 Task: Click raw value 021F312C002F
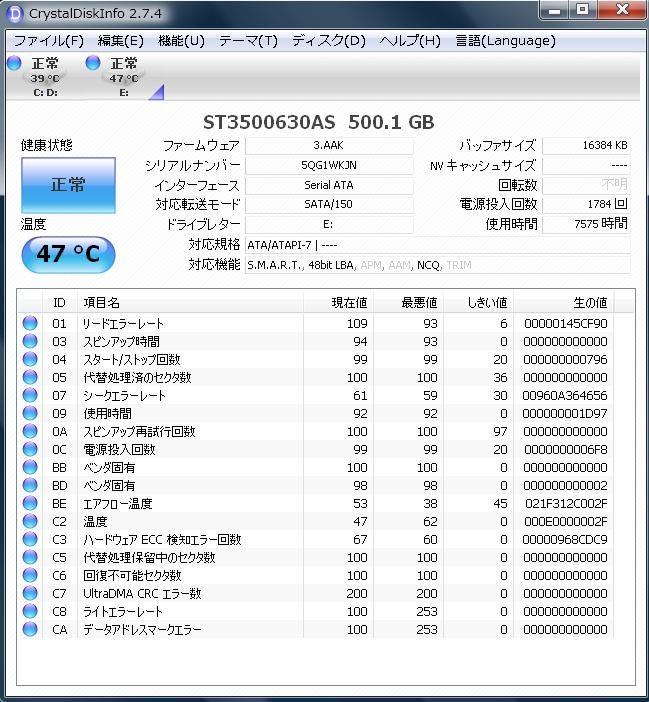(x=566, y=503)
